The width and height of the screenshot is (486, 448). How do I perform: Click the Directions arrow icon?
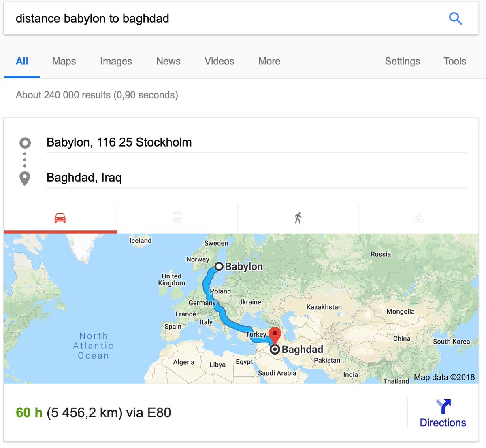[x=443, y=406]
